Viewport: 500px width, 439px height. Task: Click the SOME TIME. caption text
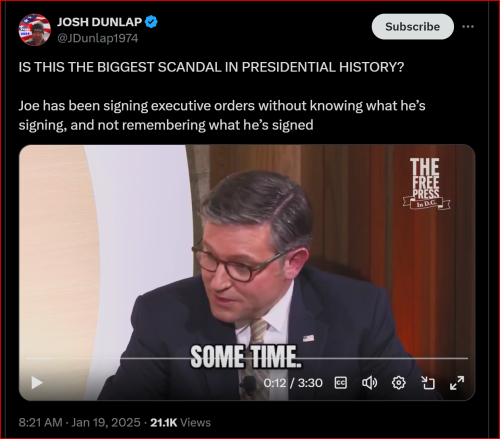(x=246, y=357)
